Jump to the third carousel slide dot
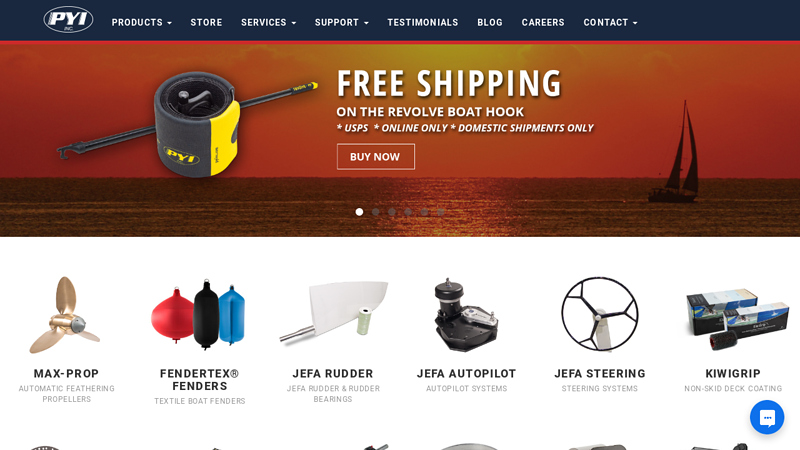This screenshot has width=800, height=450. (x=392, y=212)
